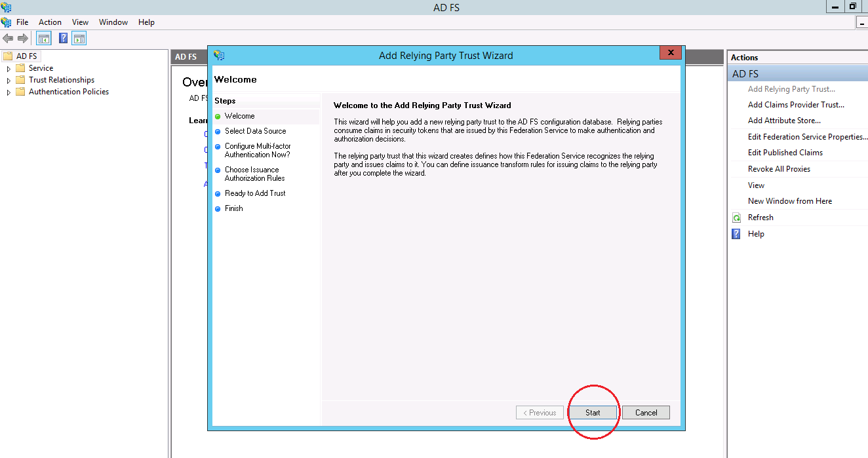Open the Window menu
The image size is (868, 458).
click(x=113, y=22)
